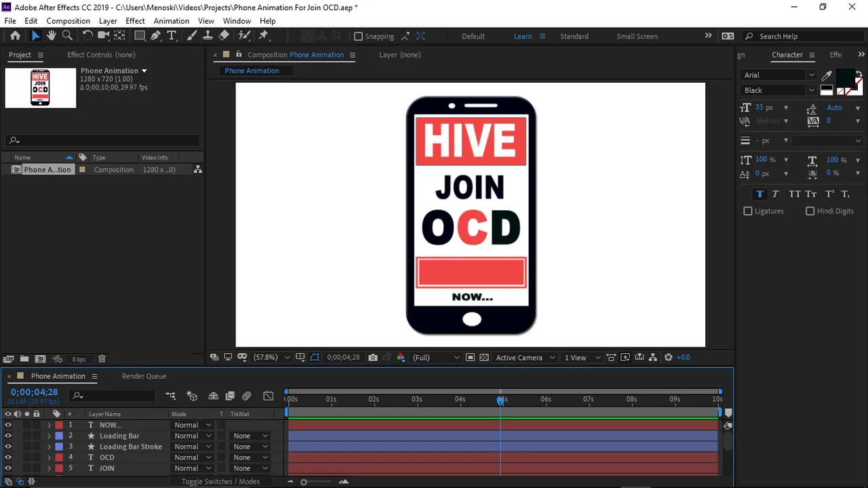The width and height of the screenshot is (868, 488).
Task: Select the Pan Behind (anchor point) tool
Action: [119, 36]
